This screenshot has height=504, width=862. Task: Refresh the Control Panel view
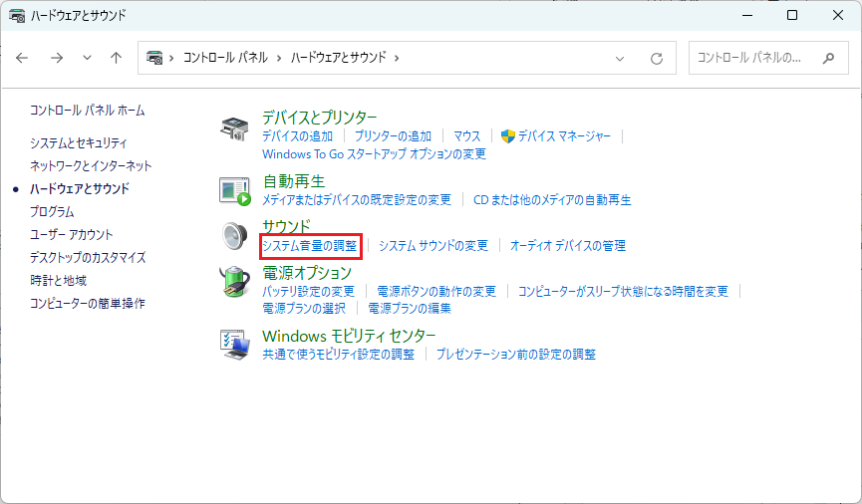tap(657, 58)
